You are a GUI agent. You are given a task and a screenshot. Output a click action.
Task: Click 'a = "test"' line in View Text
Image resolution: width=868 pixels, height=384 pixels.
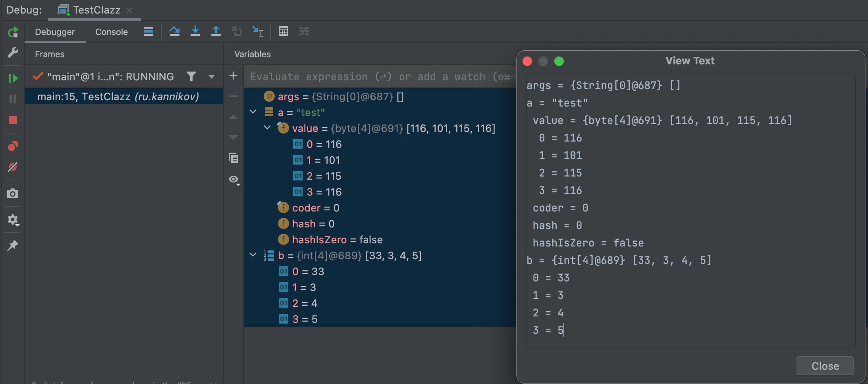coord(557,103)
